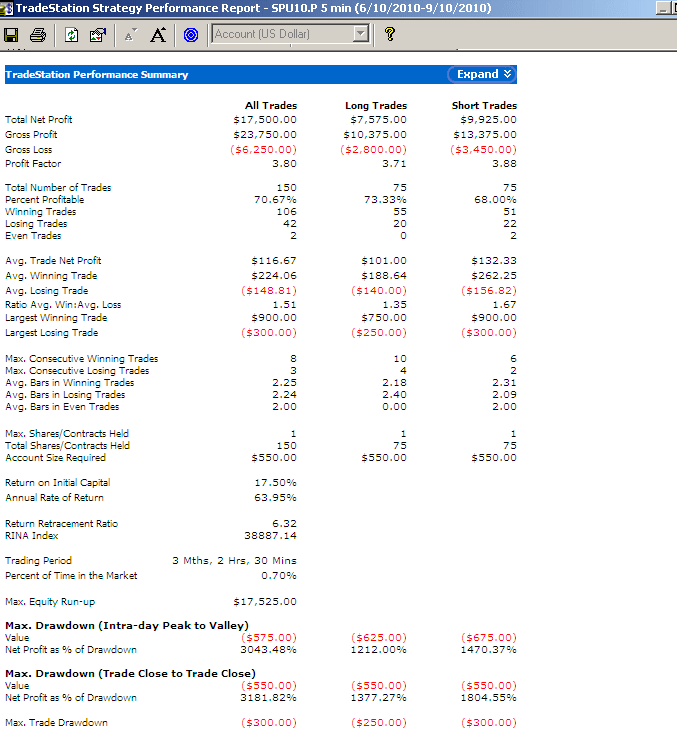677x755 pixels.
Task: Minimize the TradeStation report window
Action: [x=664, y=8]
